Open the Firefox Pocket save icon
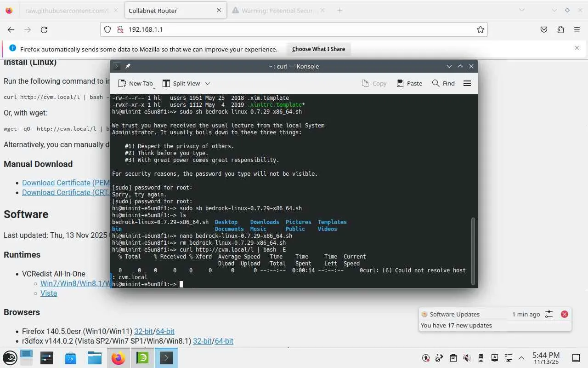This screenshot has height=368, width=588. tap(544, 29)
